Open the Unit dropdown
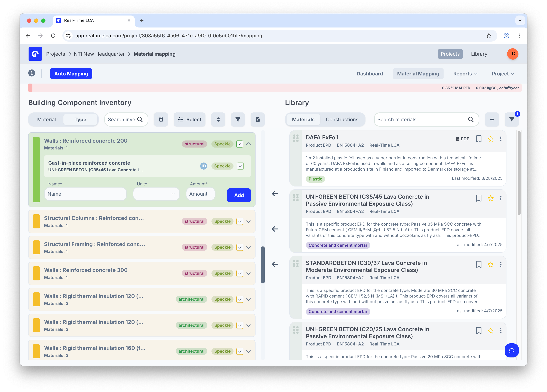Image resolution: width=547 pixels, height=392 pixels. (156, 194)
